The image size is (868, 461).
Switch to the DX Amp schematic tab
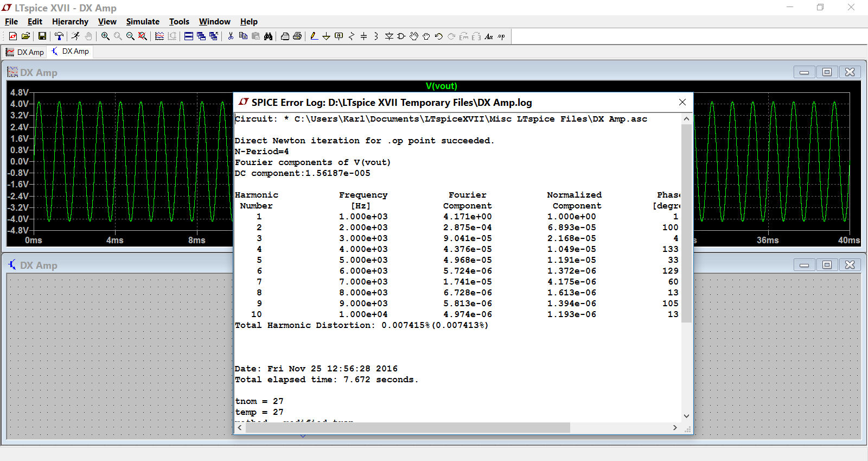coord(71,52)
